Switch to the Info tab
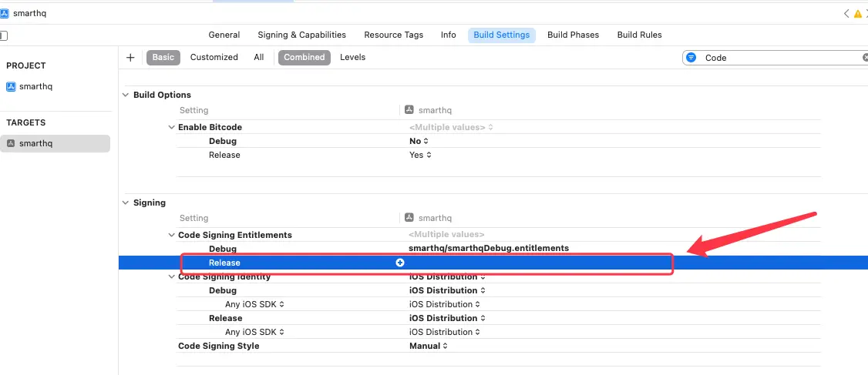The height and width of the screenshot is (375, 868). pyautogui.click(x=449, y=35)
